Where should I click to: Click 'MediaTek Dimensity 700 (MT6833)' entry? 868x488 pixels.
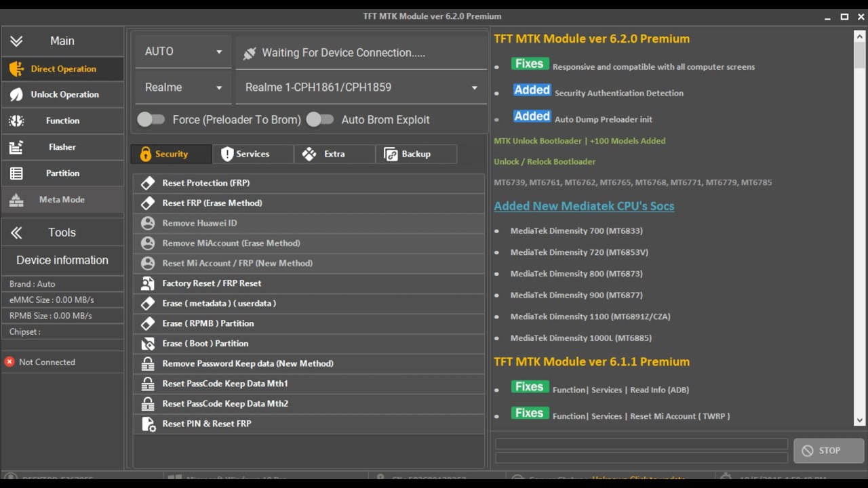click(576, 231)
